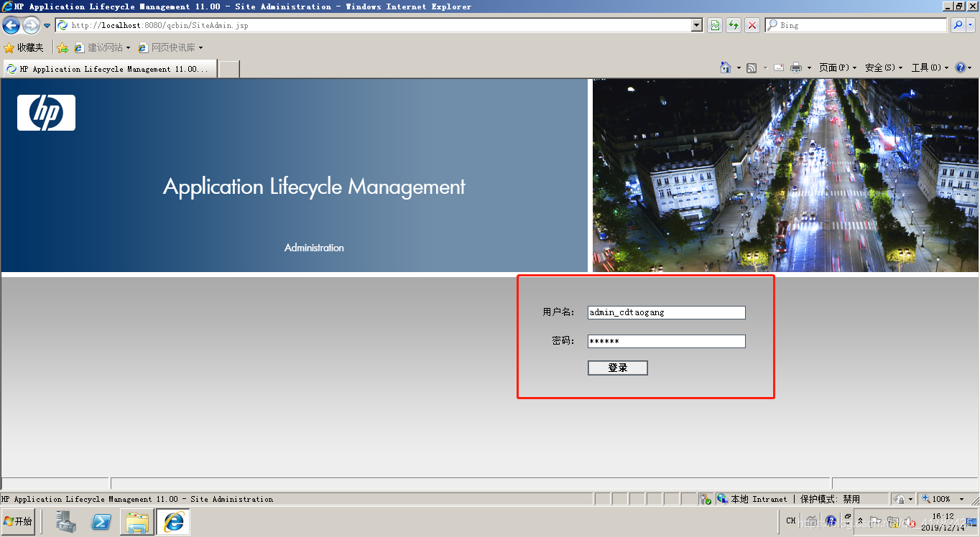Click inside the Bing search box
980x537 pixels.
856,25
